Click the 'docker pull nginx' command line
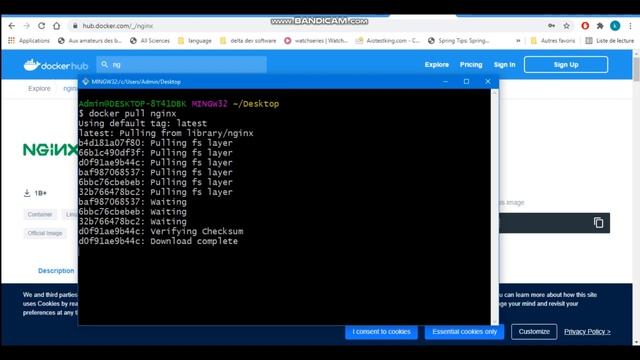Screen dimensions: 640x360 click(127, 113)
